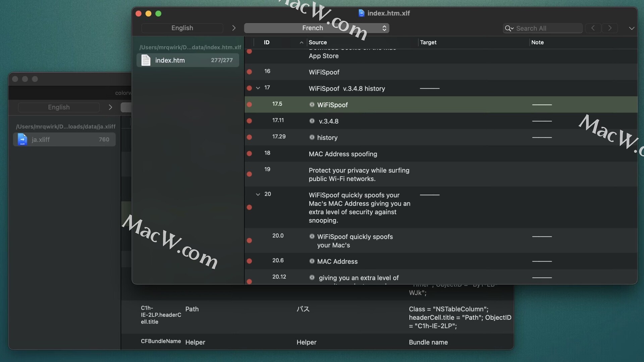This screenshot has width=644, height=362.
Task: Click 'Bundle name' note in back window
Action: pos(428,342)
